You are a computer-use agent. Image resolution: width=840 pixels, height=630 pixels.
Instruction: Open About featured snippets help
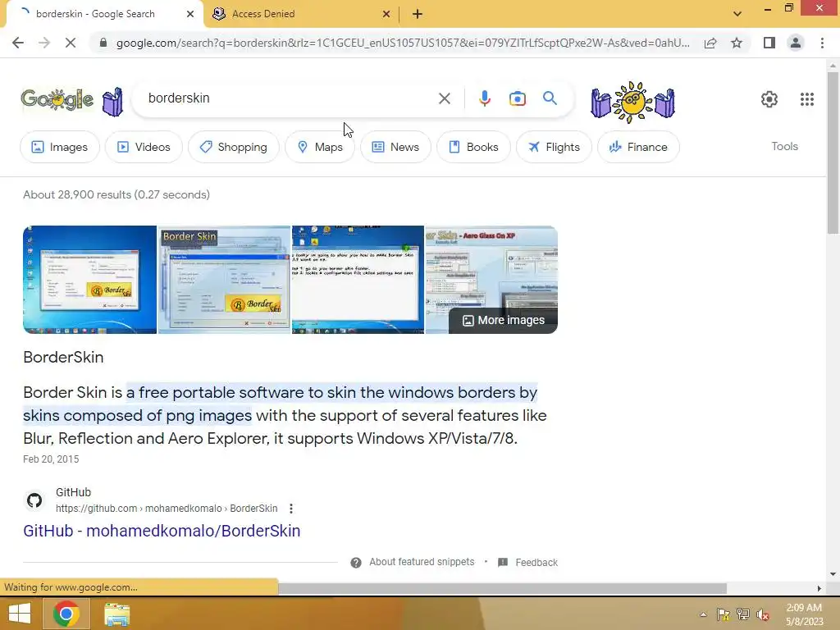356,563
